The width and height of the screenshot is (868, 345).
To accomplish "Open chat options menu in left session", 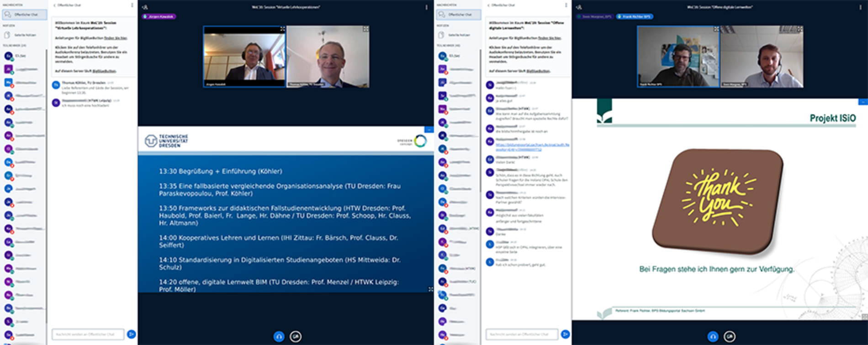I will pyautogui.click(x=132, y=5).
